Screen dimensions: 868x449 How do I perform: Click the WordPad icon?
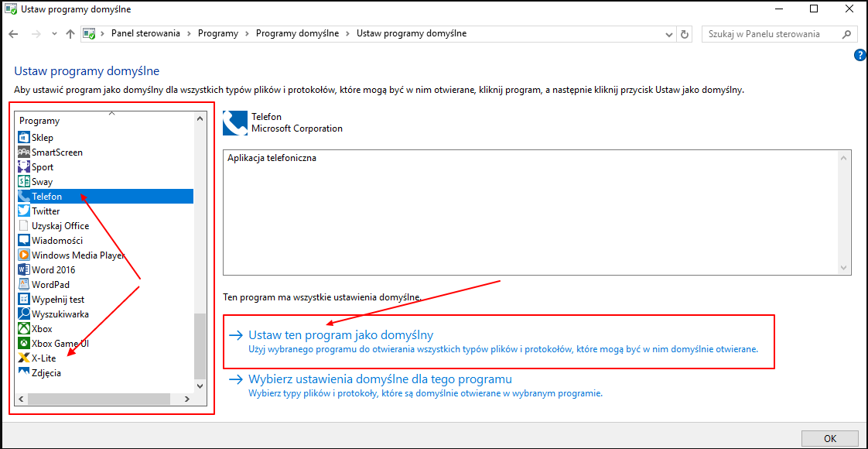pyautogui.click(x=24, y=285)
